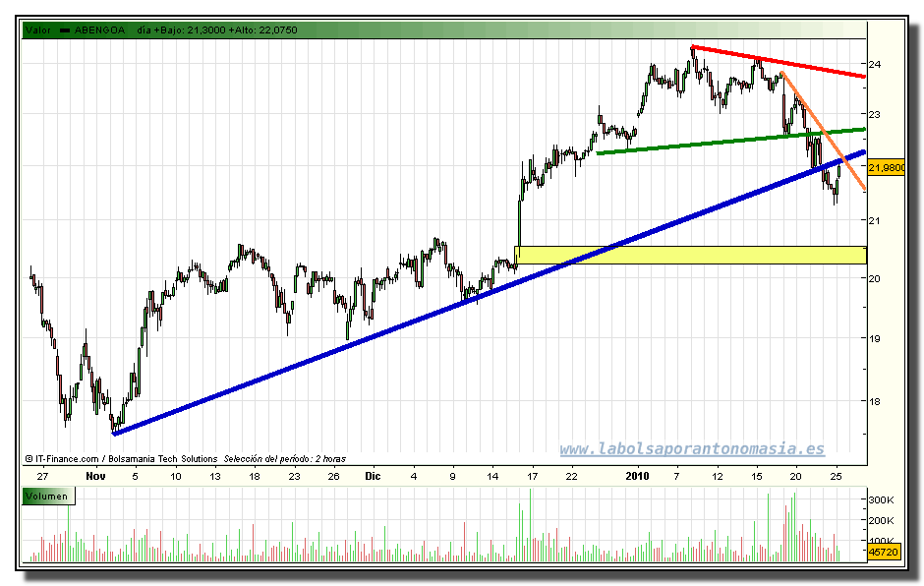Click the 19 price axis label
This screenshot has width=924, height=586.
click(875, 338)
